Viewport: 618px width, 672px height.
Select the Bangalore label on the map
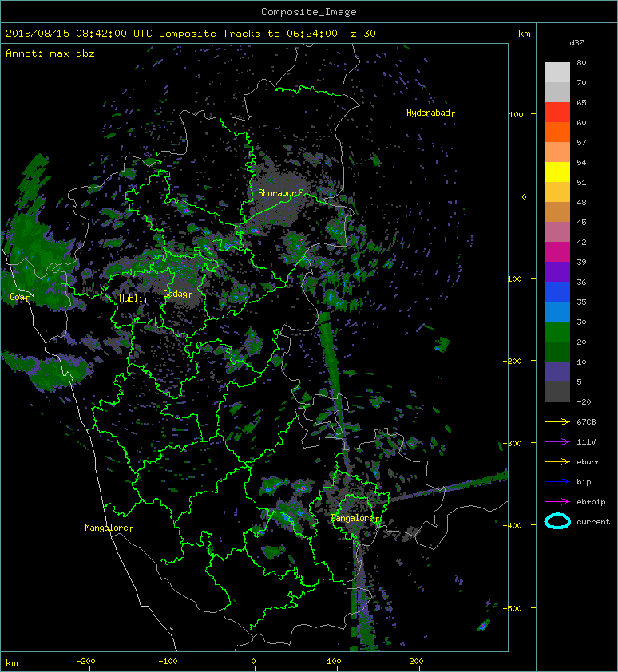[355, 518]
